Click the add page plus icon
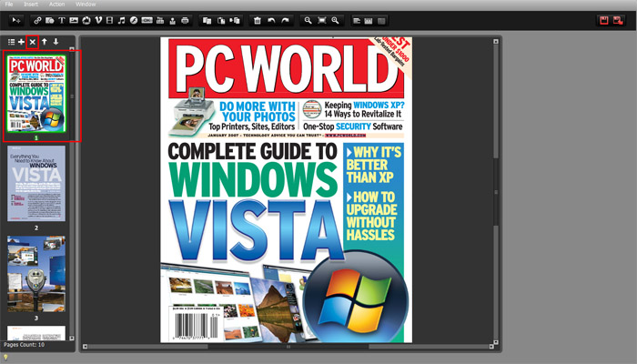Image resolution: width=637 pixels, height=364 pixels. 21,42
